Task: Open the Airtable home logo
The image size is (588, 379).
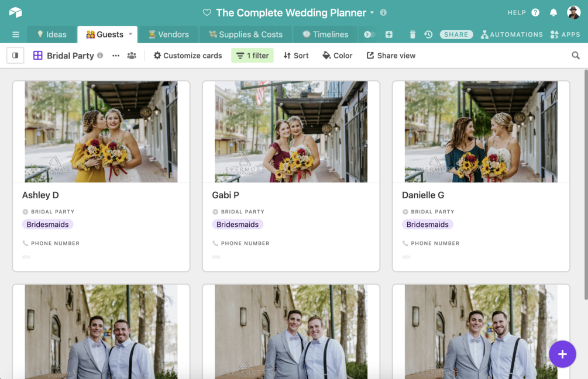Action: pyautogui.click(x=15, y=12)
